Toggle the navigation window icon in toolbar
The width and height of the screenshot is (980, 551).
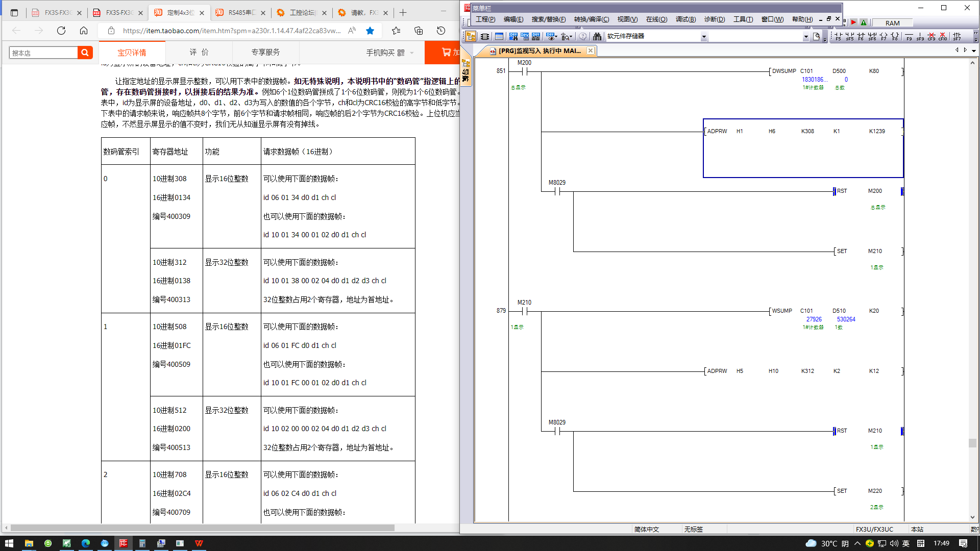470,36
